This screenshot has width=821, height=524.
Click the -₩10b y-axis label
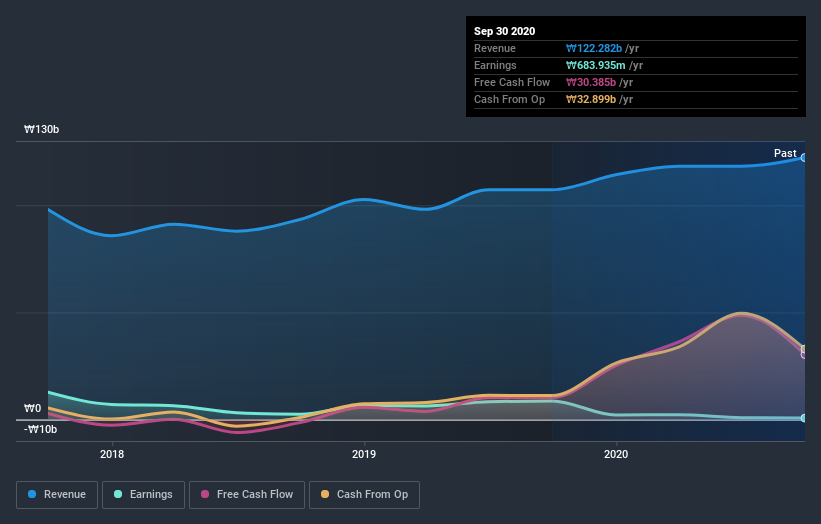(40, 429)
